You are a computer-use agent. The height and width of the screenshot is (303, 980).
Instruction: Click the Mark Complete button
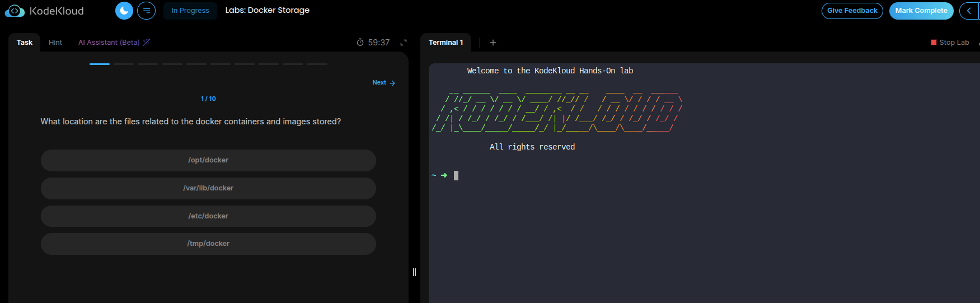click(921, 11)
